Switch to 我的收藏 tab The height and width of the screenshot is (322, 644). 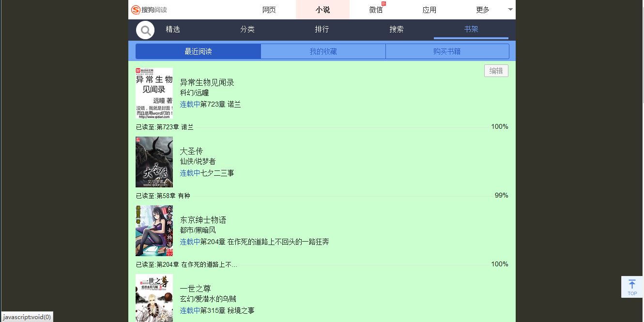tap(323, 51)
